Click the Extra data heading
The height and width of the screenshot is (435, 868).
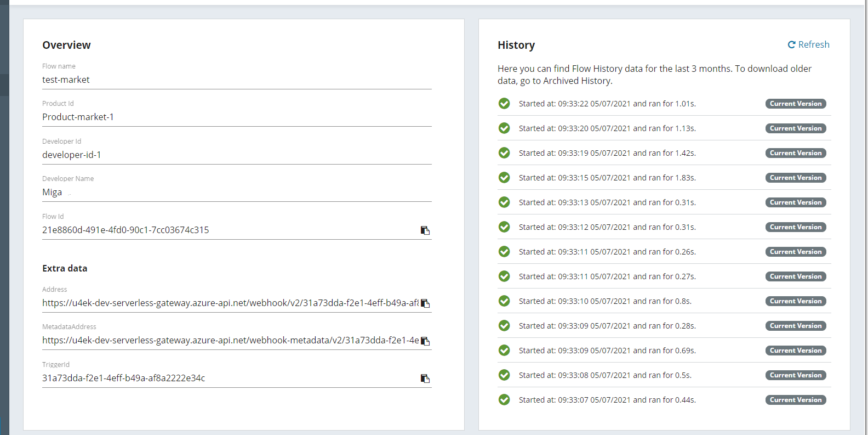[x=65, y=268]
